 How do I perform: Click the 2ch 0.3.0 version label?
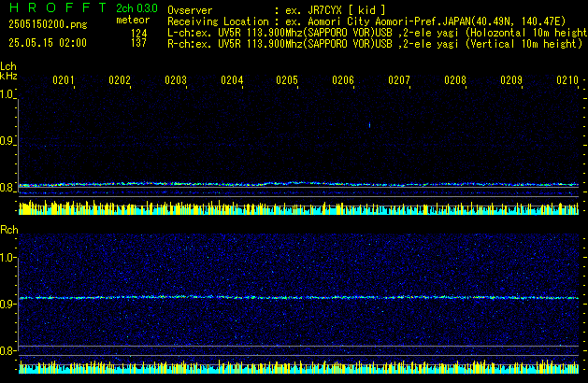click(x=136, y=8)
